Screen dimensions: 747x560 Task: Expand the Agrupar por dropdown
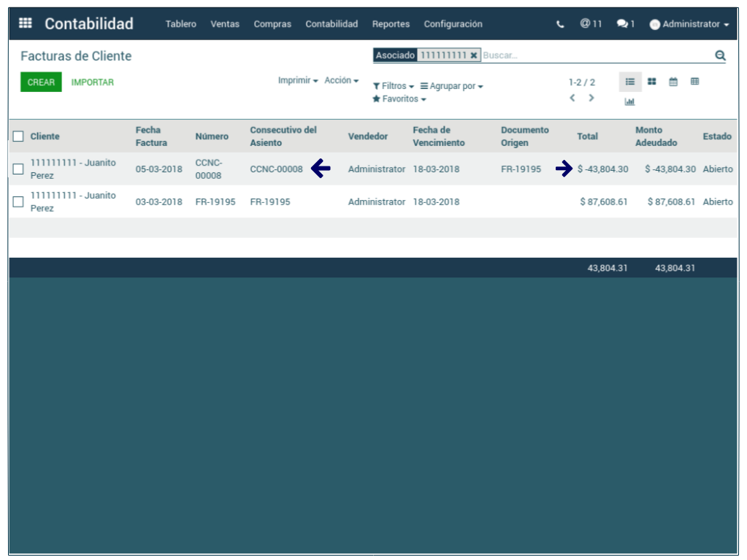pyautogui.click(x=452, y=86)
